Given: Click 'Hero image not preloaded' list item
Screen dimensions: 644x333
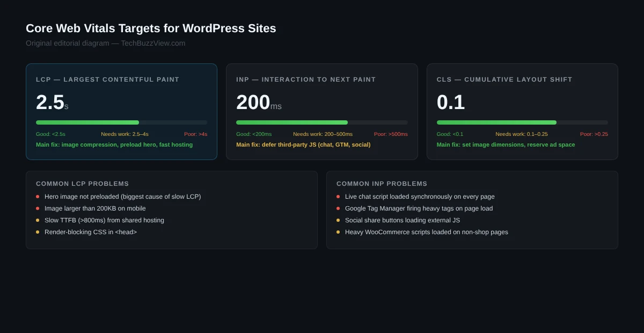Looking at the screenshot, I should 123,197.
